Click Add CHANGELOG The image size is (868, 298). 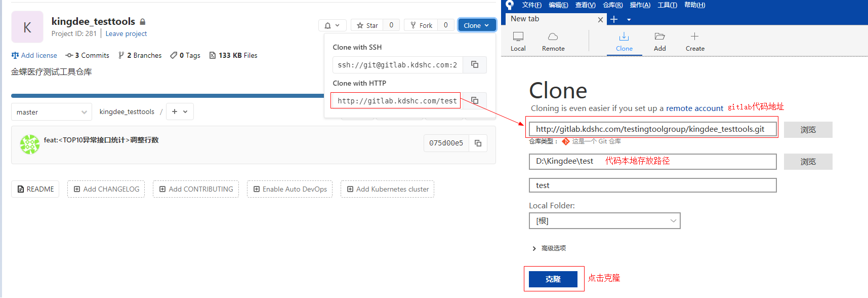[106, 189]
